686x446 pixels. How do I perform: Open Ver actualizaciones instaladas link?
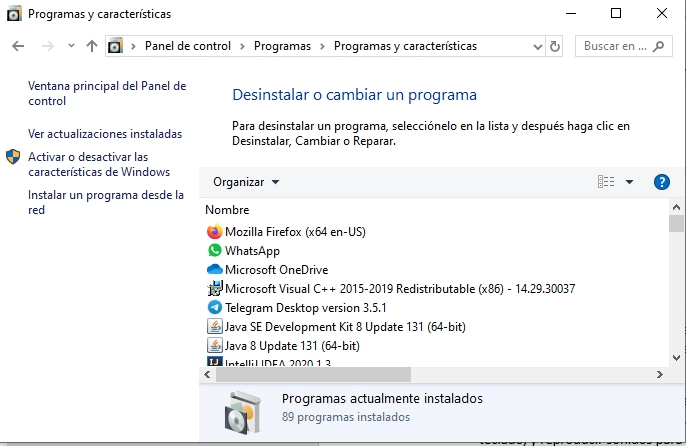point(105,134)
